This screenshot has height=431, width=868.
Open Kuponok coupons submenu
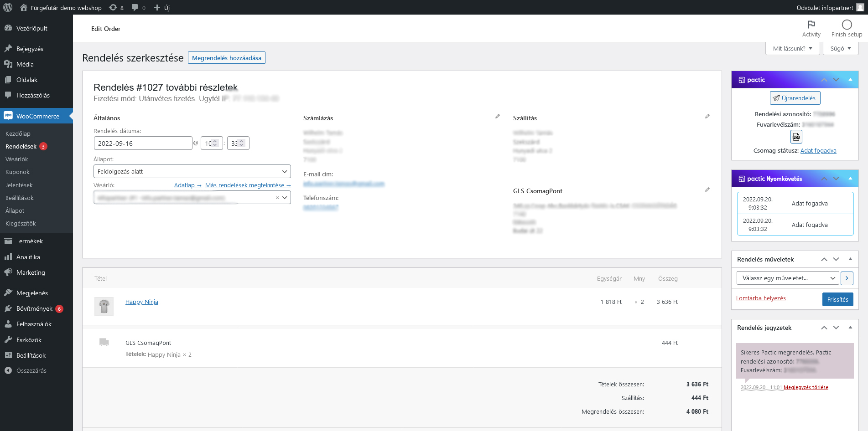(x=17, y=172)
